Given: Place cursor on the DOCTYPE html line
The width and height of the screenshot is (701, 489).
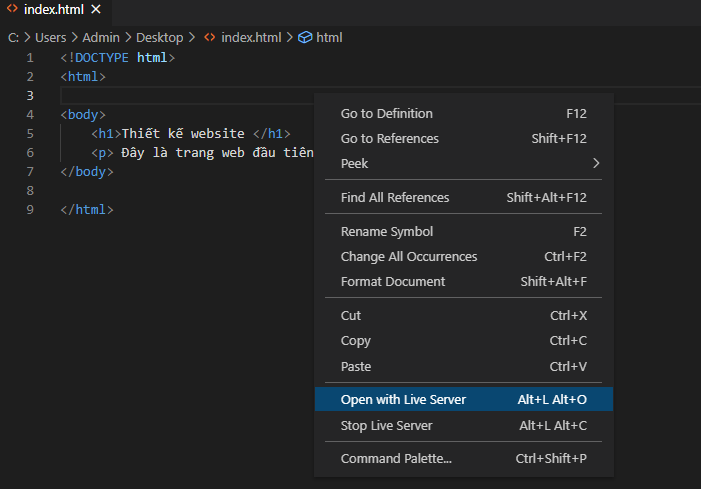Looking at the screenshot, I should click(x=118, y=58).
